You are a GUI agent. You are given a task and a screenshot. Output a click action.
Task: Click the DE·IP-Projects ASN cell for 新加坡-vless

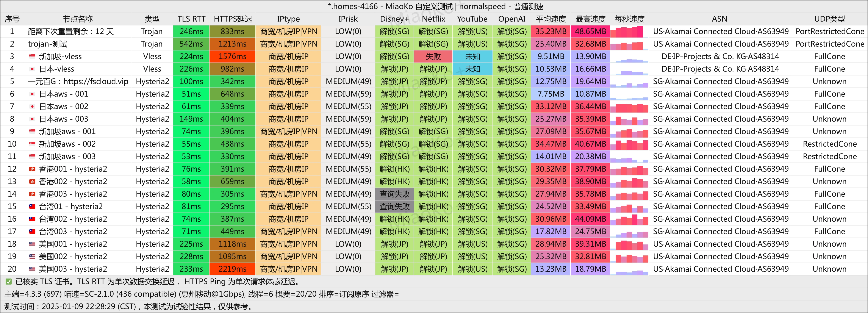720,56
